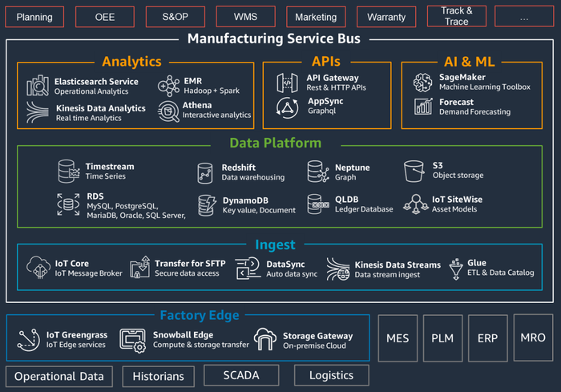Click the 'On-premise Cloud' text

click(314, 346)
